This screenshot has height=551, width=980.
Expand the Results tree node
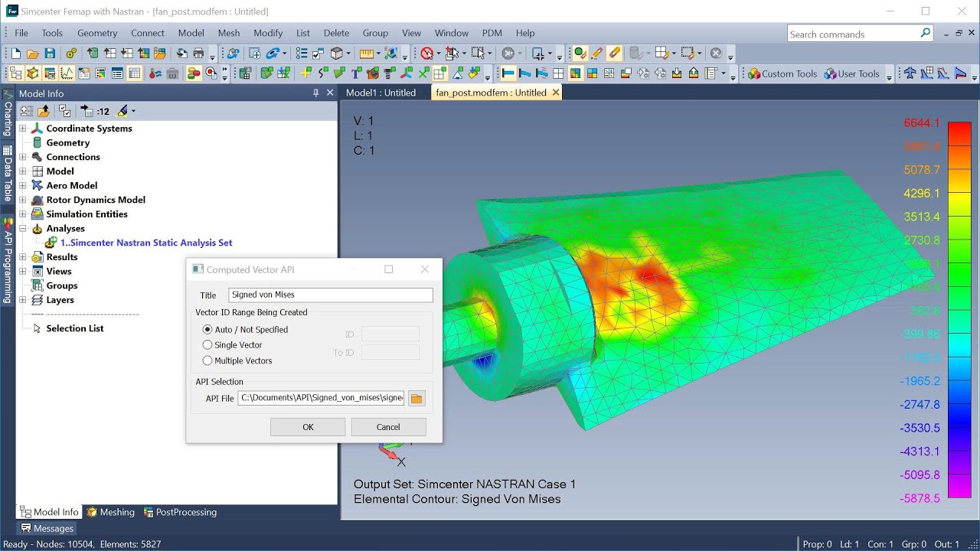point(23,257)
